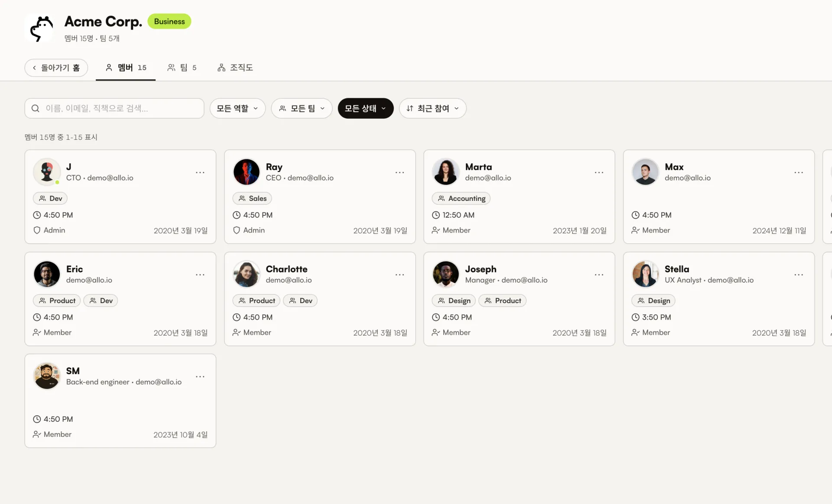Click the Acme Corp. organization title
Viewport: 832px width, 504px height.
tap(103, 21)
